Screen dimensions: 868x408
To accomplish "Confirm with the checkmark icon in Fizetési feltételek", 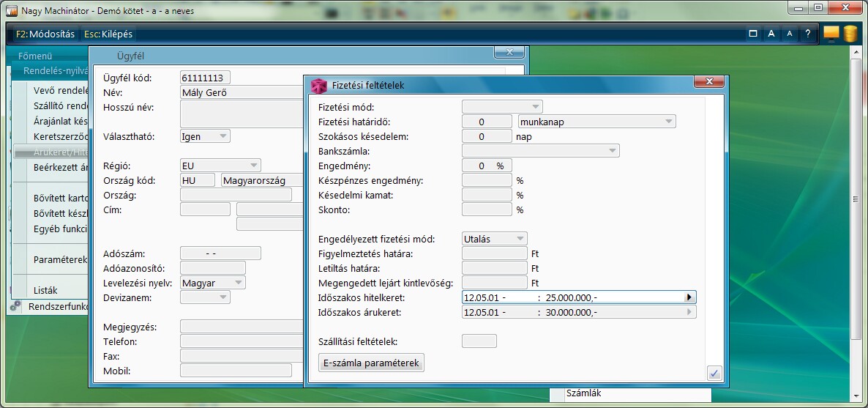I will (x=714, y=373).
